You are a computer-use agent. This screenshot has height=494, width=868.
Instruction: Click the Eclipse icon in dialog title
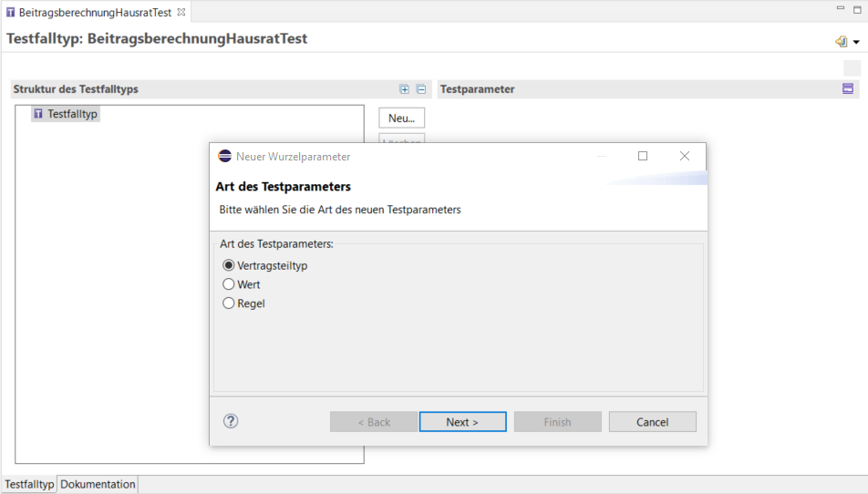pyautogui.click(x=224, y=156)
